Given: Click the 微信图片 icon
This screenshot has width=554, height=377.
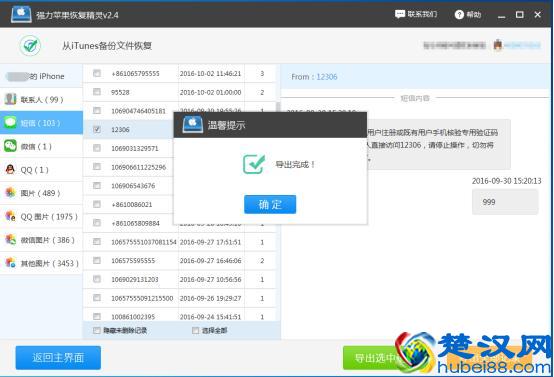Looking at the screenshot, I should pos(10,240).
